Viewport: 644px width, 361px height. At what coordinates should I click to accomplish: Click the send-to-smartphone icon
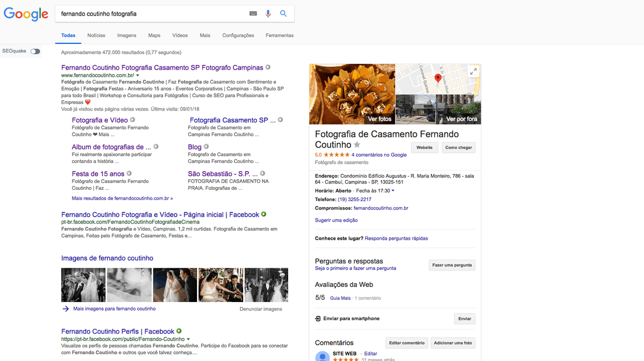(x=318, y=319)
